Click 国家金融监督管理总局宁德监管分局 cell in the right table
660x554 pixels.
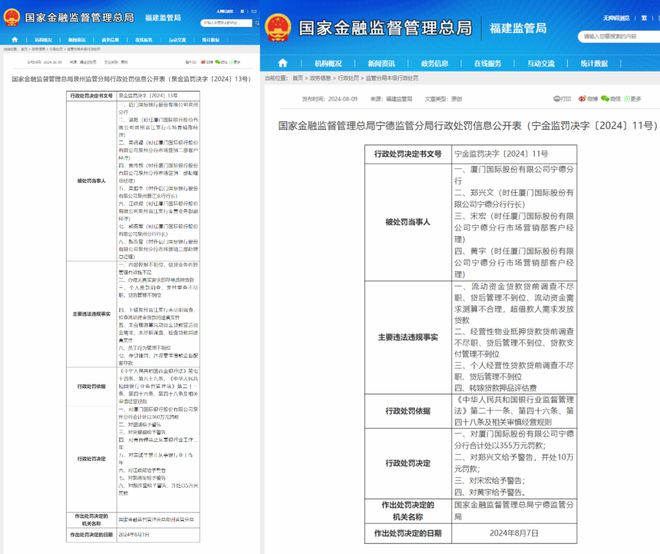[514, 510]
